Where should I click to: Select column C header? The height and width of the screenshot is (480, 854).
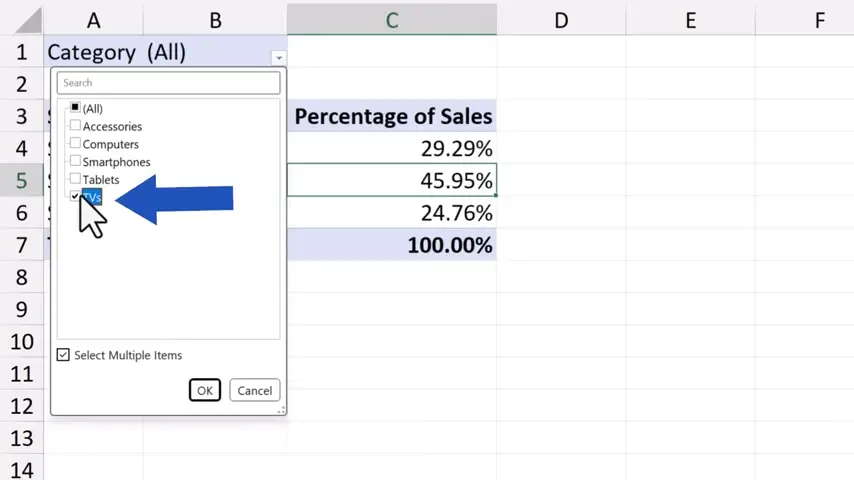click(391, 20)
